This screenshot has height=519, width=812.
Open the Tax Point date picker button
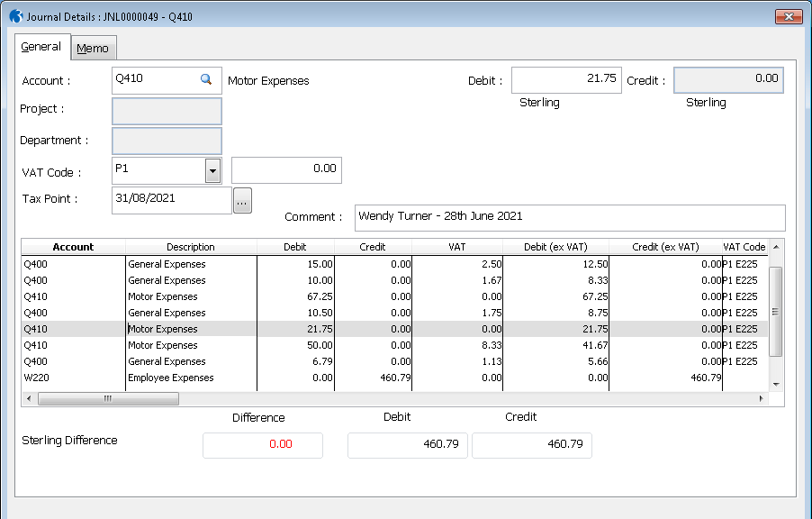pos(242,201)
